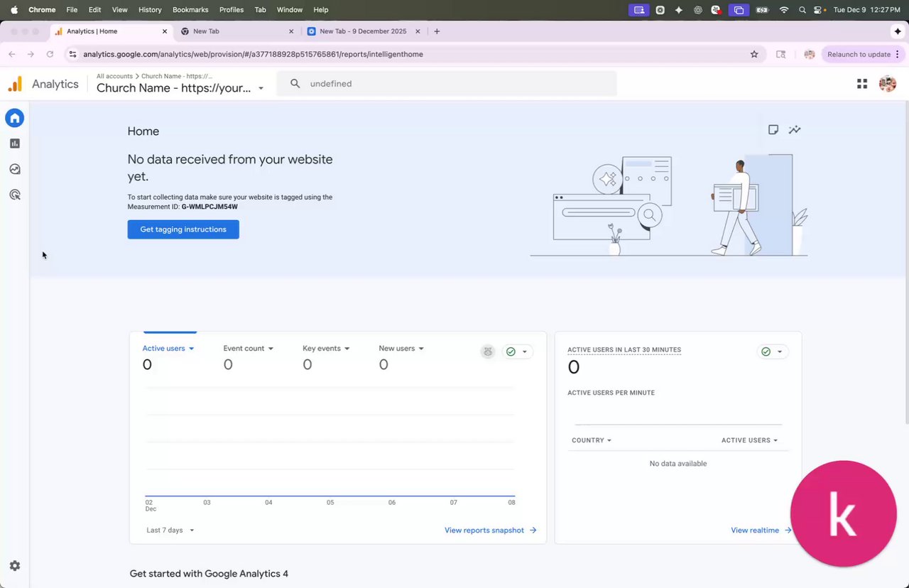
Task: Click the Analytics search field
Action: click(x=447, y=84)
